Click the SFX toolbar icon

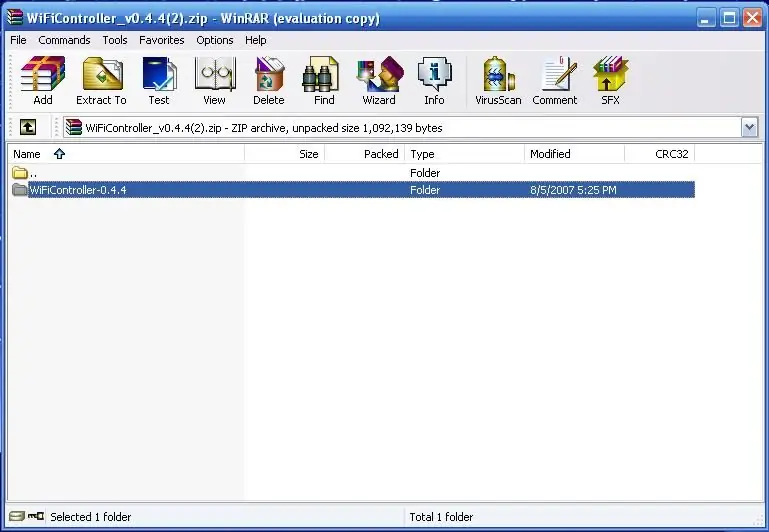coord(611,81)
